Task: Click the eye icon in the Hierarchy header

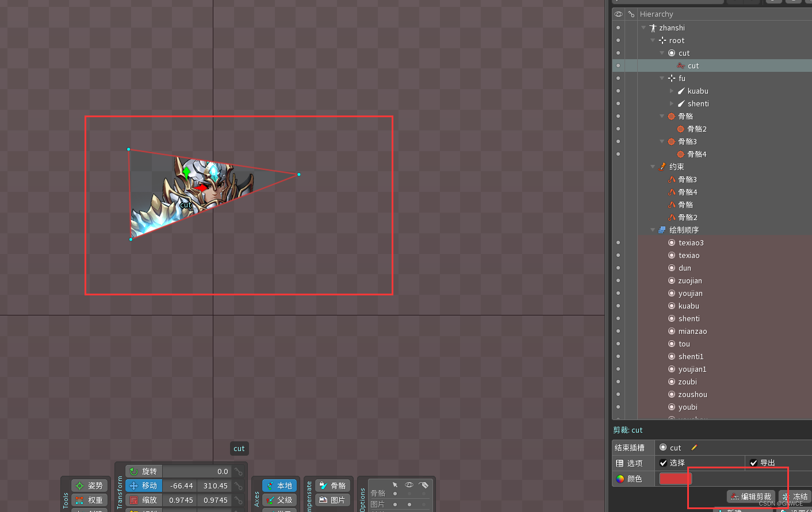Action: (x=618, y=14)
